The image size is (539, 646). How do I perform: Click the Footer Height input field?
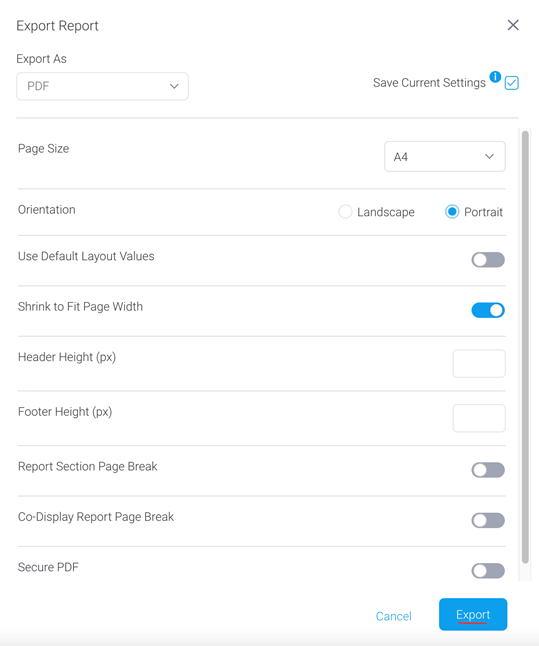479,418
